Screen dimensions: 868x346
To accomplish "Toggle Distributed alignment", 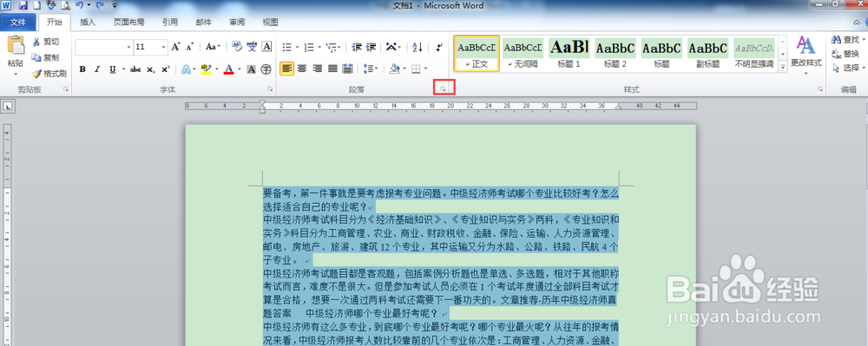I will coord(348,69).
